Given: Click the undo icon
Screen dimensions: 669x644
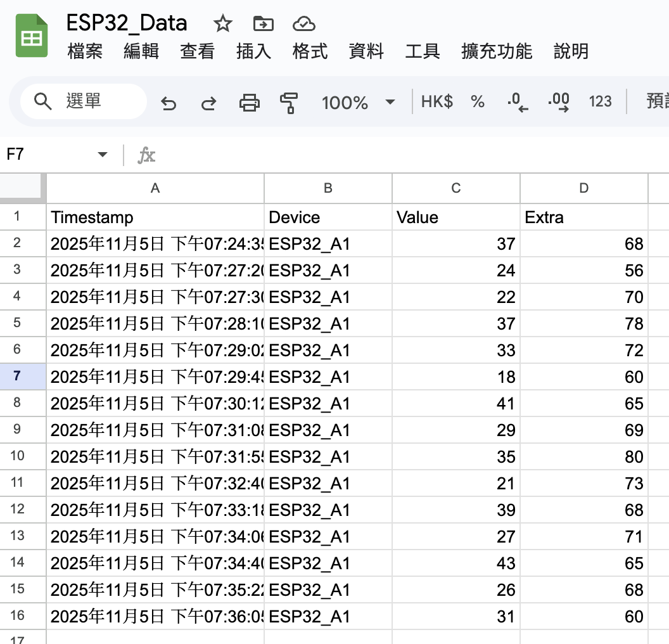Looking at the screenshot, I should pyautogui.click(x=169, y=102).
